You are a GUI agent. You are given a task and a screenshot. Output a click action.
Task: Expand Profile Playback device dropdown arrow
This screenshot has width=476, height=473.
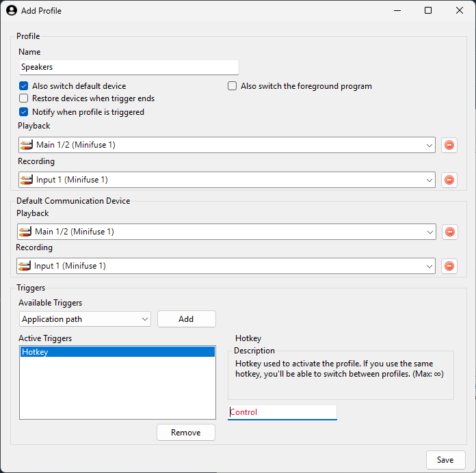point(429,145)
